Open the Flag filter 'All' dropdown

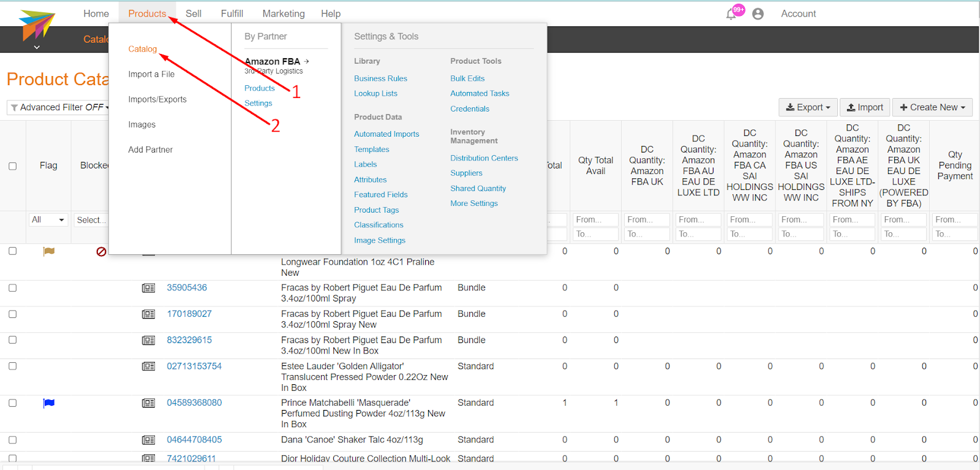(x=48, y=220)
